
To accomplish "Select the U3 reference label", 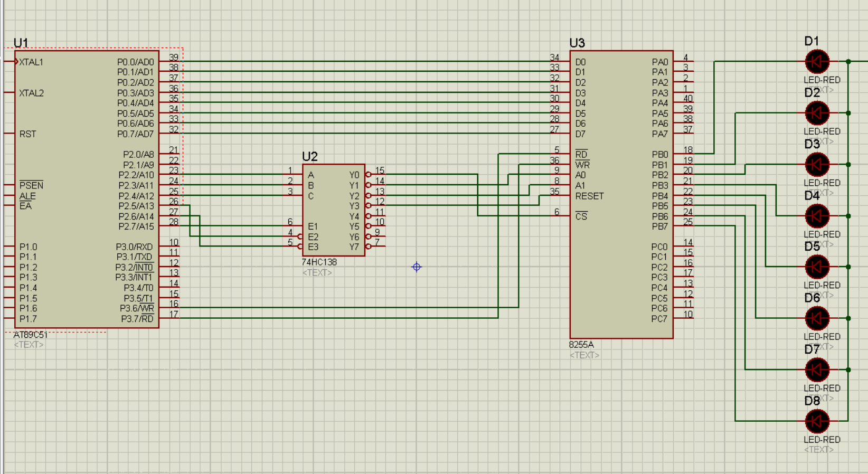I will click(577, 43).
